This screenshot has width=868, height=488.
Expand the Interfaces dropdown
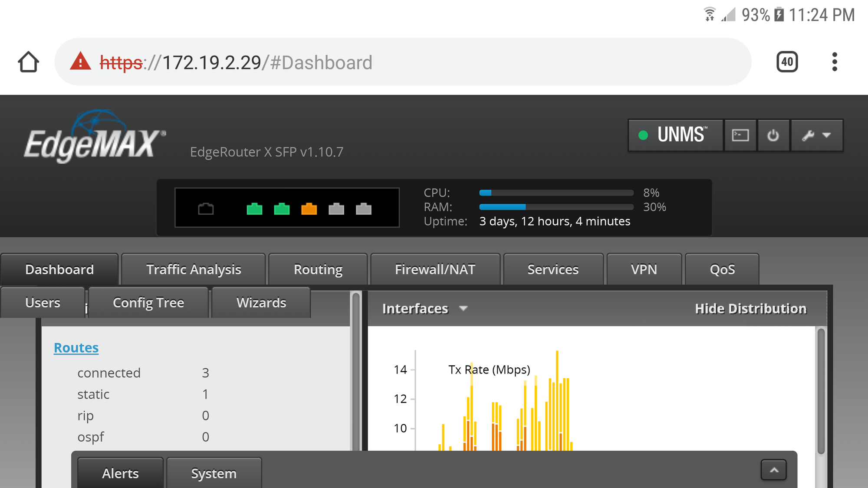[425, 308]
